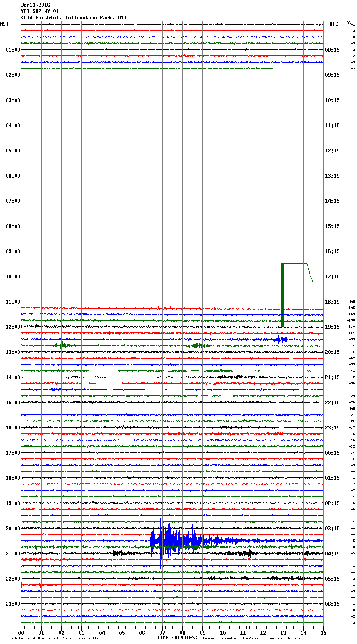Select the 23:00 MST time label
357x644 pixels.
coord(13,604)
